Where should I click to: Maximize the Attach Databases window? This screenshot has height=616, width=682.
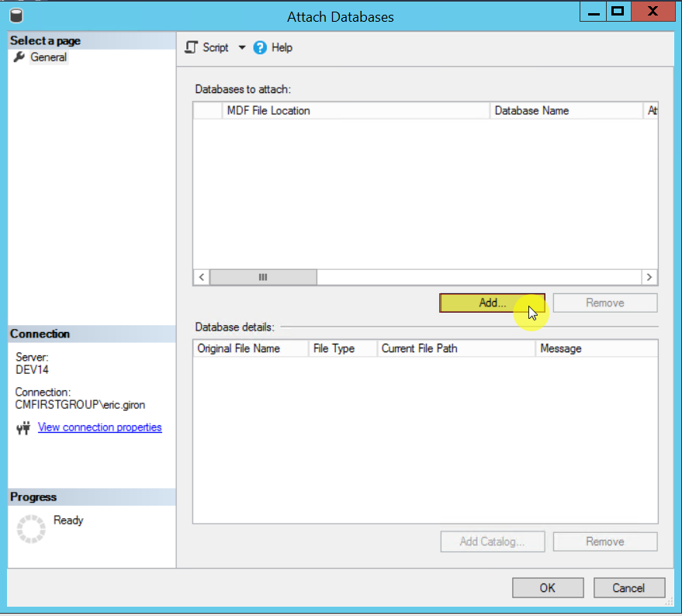coord(618,12)
